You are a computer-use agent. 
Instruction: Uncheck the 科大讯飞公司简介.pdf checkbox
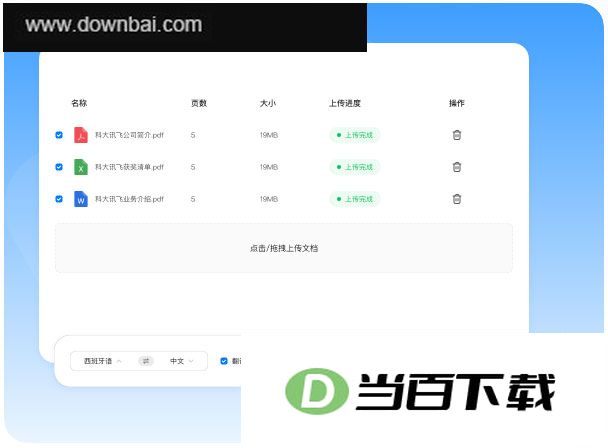pos(59,135)
